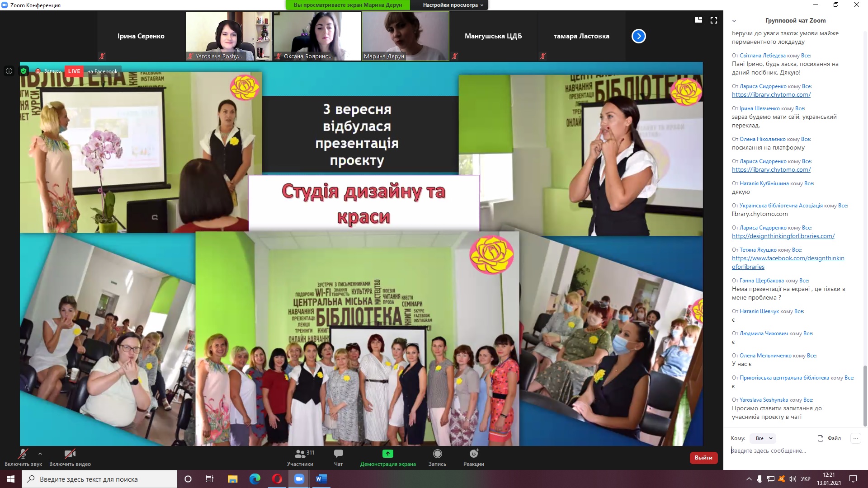868x488 pixels.
Task: Select Оксана Бояринова video thumbnail
Action: point(317,36)
